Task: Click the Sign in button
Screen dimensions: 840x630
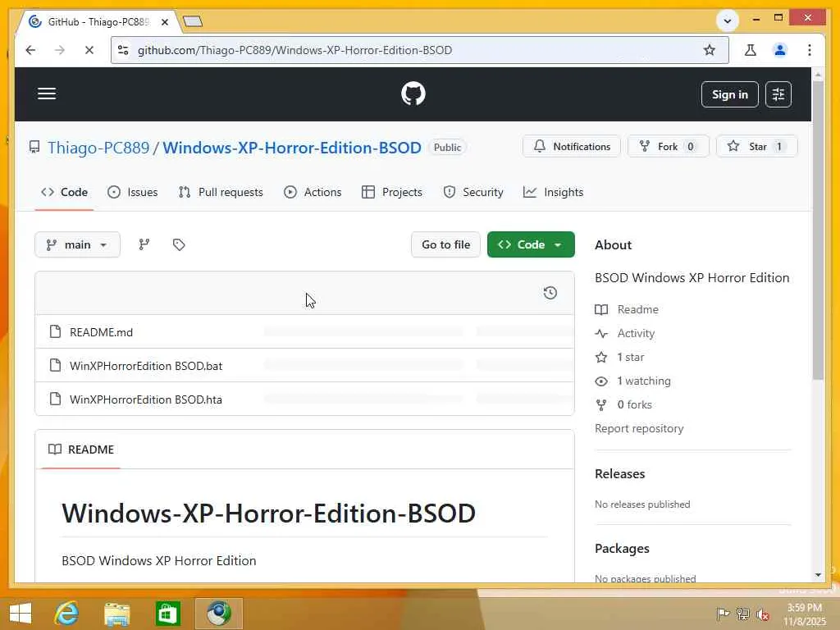Action: pos(729,94)
